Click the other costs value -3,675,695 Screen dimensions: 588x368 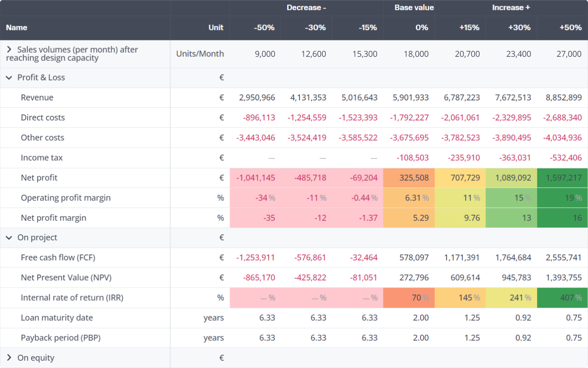pyautogui.click(x=409, y=138)
